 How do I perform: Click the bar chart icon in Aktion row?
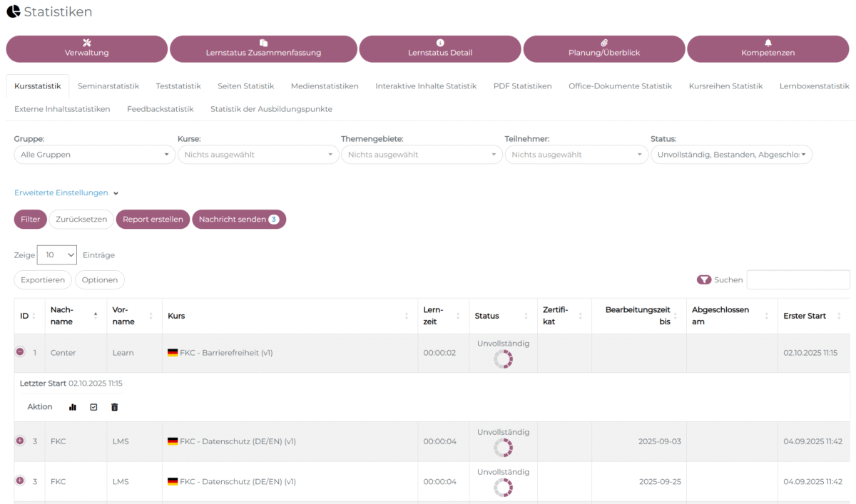[72, 407]
